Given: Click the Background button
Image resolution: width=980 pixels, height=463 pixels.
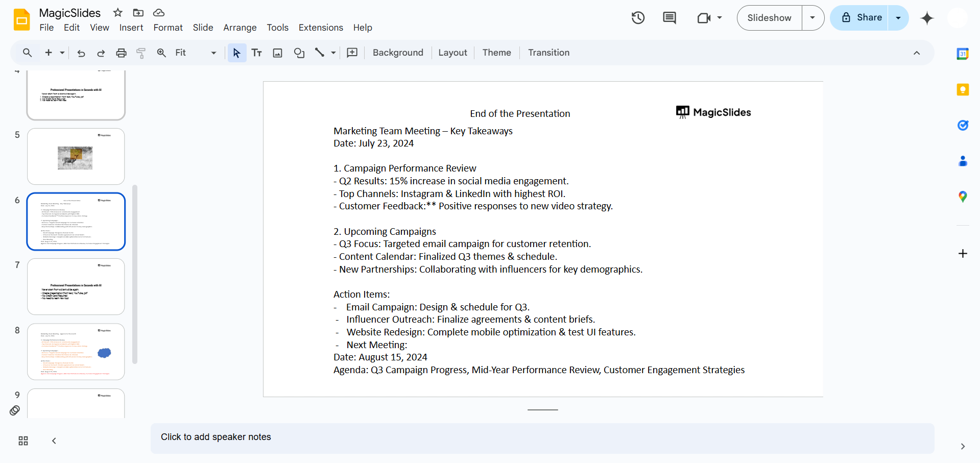Looking at the screenshot, I should 398,53.
